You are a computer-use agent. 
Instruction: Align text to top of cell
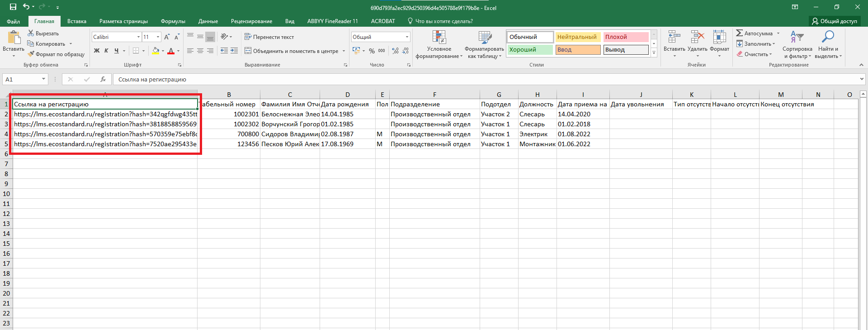click(190, 37)
